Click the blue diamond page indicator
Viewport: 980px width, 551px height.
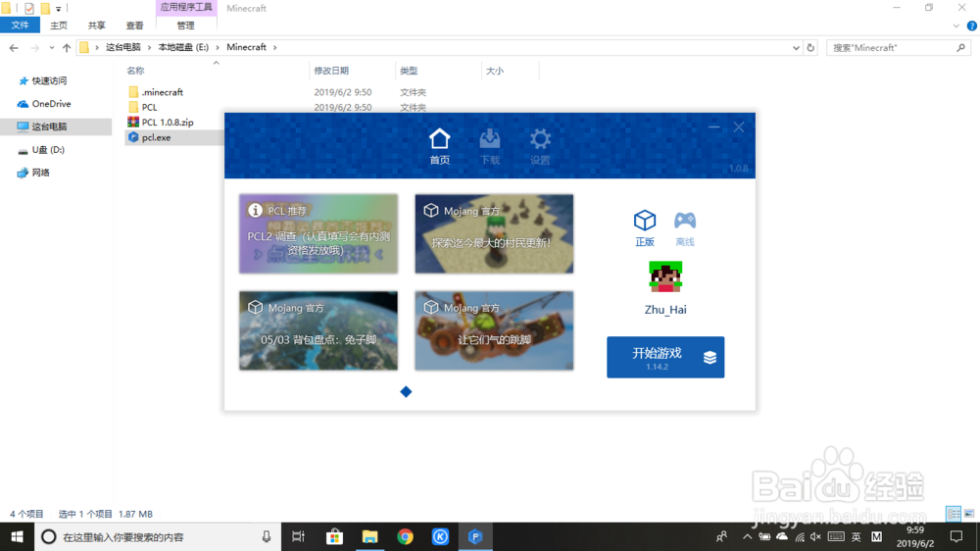coord(406,391)
